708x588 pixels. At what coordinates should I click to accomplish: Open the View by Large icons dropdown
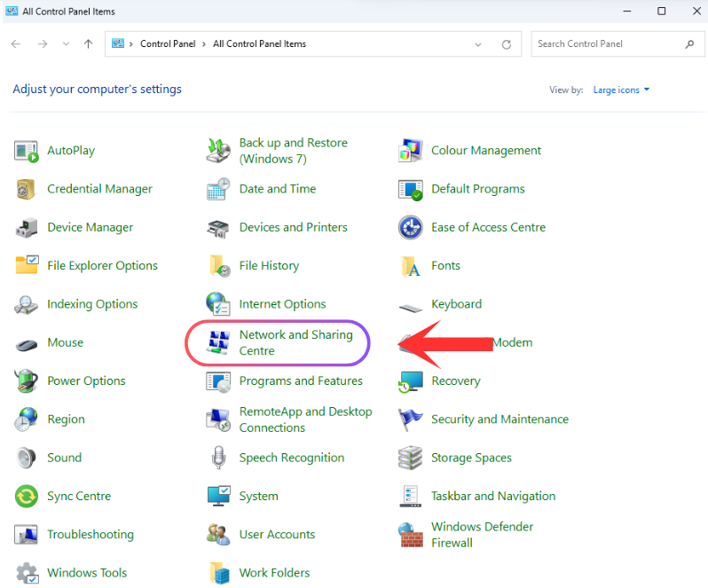pyautogui.click(x=621, y=90)
